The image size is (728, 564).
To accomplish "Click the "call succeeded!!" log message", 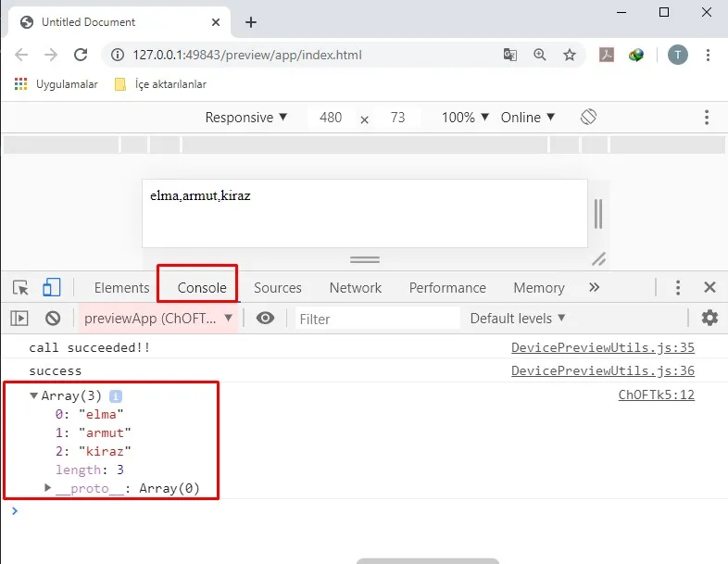I will [x=90, y=347].
